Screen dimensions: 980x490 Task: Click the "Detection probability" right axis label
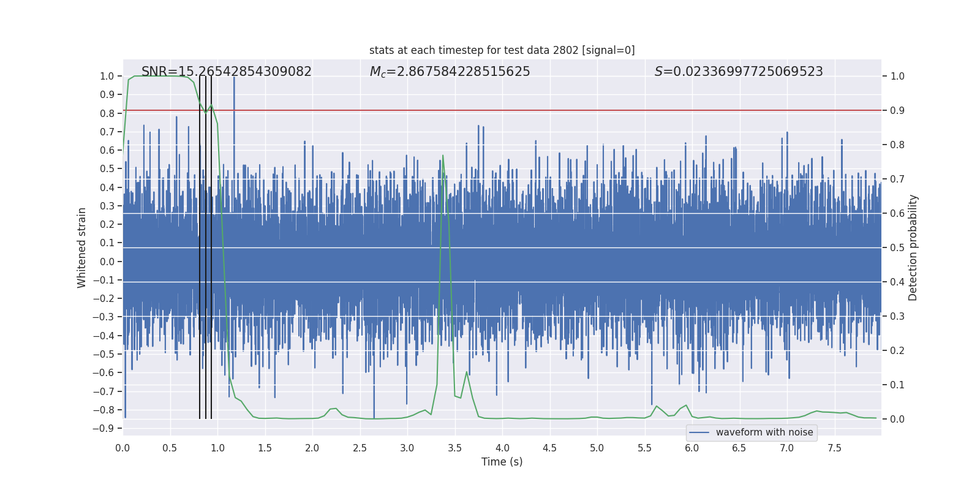(913, 247)
